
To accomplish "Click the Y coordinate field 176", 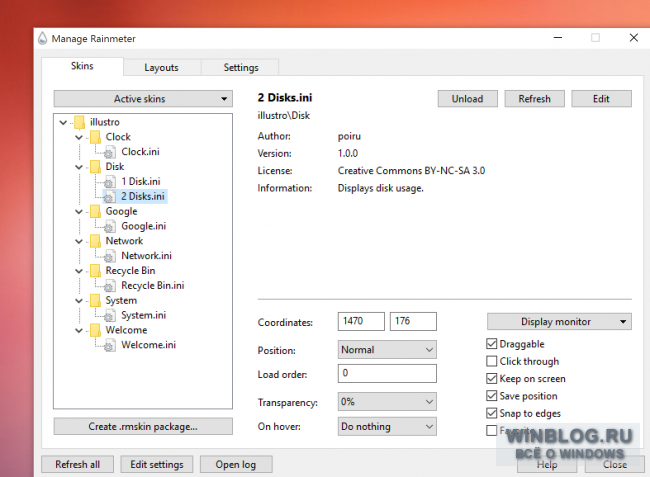I will click(413, 321).
